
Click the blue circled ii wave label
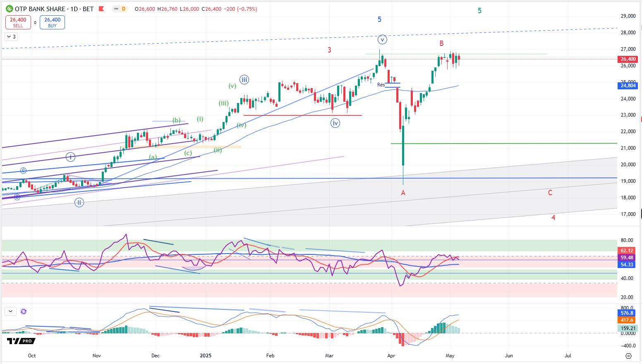(x=79, y=202)
